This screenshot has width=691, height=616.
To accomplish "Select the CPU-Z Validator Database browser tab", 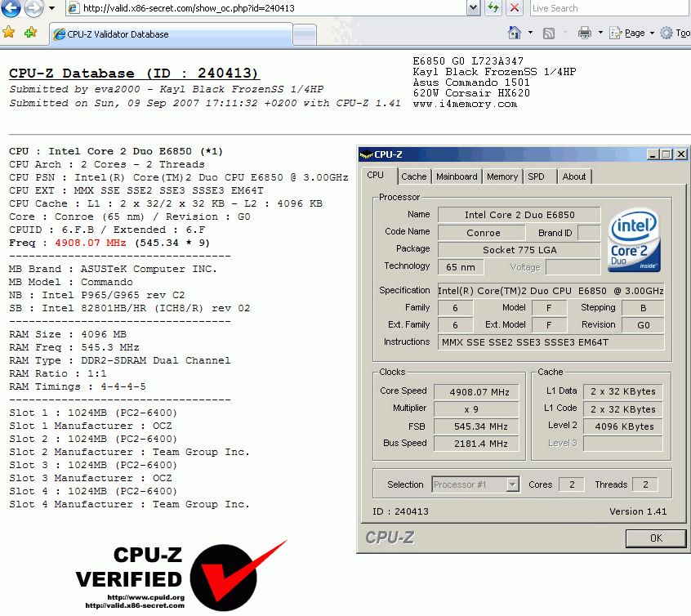I will click(x=171, y=34).
